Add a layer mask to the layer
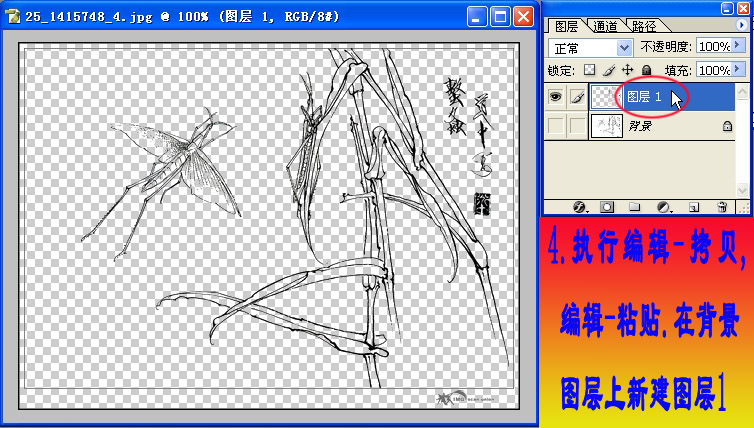Screen dimensions: 754x428 [607, 207]
